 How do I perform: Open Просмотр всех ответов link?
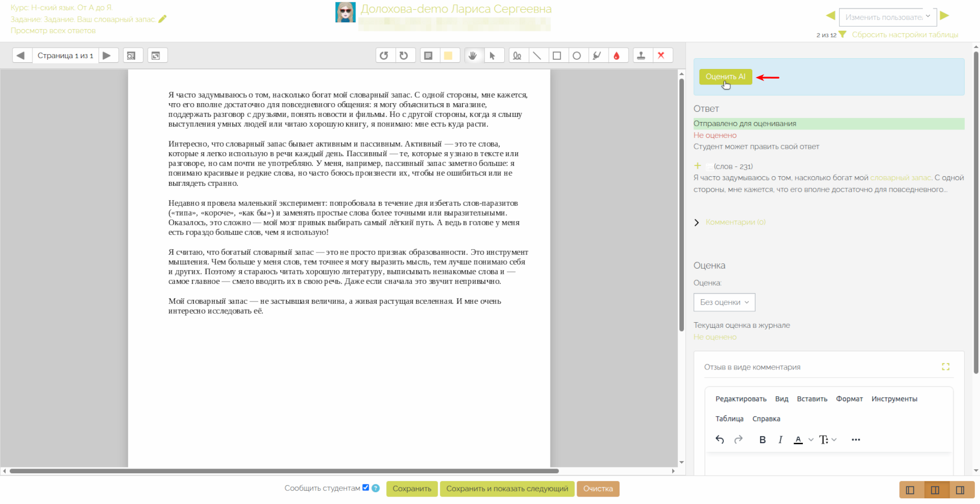[x=53, y=31]
